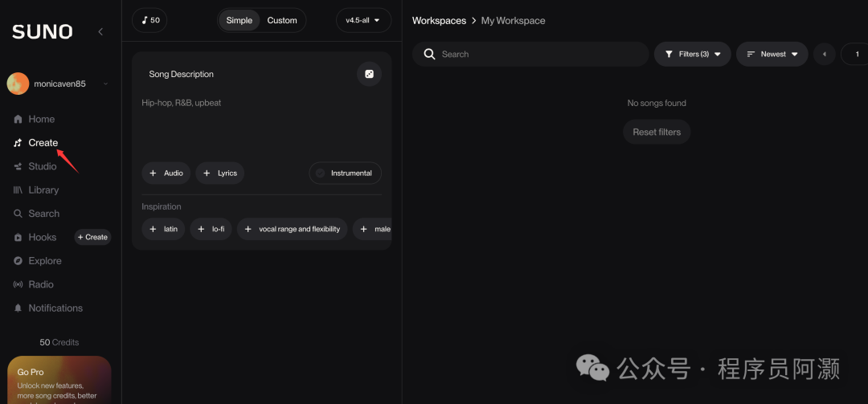Add vocal range and flexibility tag
Screen dimensions: 868x404
(x=293, y=229)
